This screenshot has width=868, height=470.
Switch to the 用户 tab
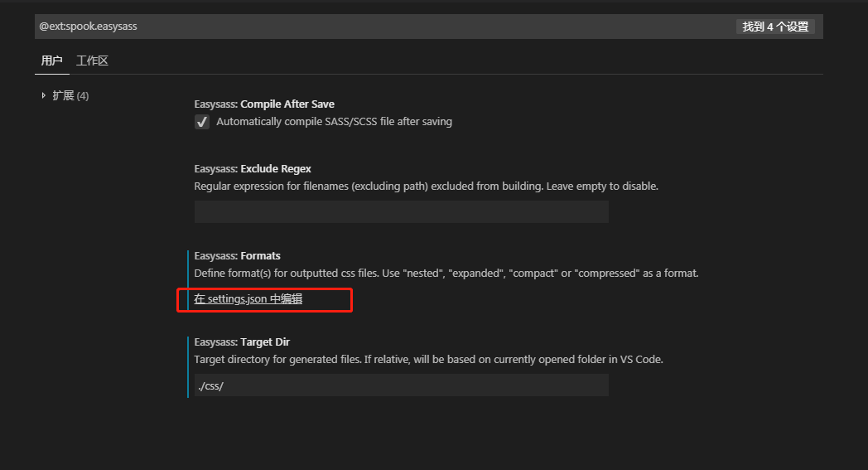[51, 61]
